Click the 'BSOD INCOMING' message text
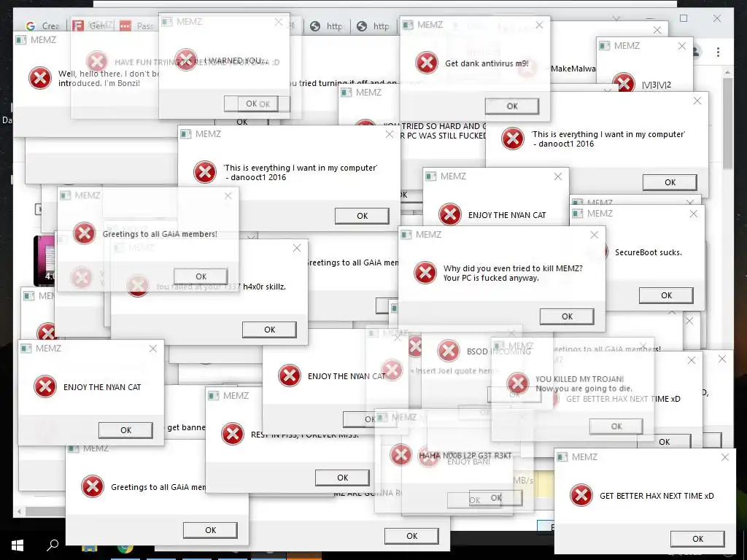747x560 pixels. coord(499,351)
